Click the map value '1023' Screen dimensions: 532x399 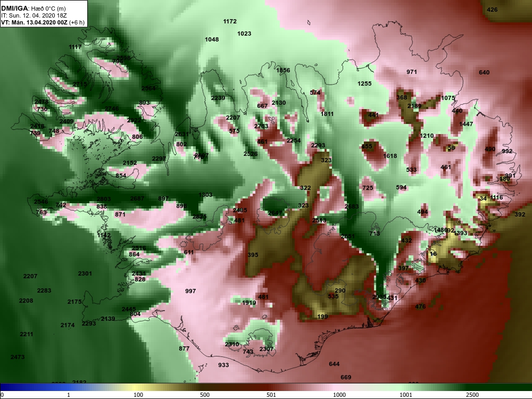click(x=244, y=34)
